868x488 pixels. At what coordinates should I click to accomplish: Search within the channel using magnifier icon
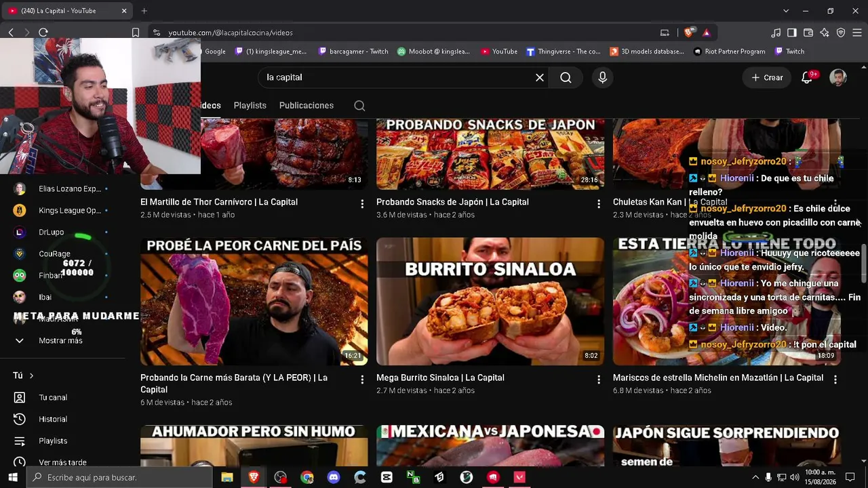pyautogui.click(x=359, y=106)
